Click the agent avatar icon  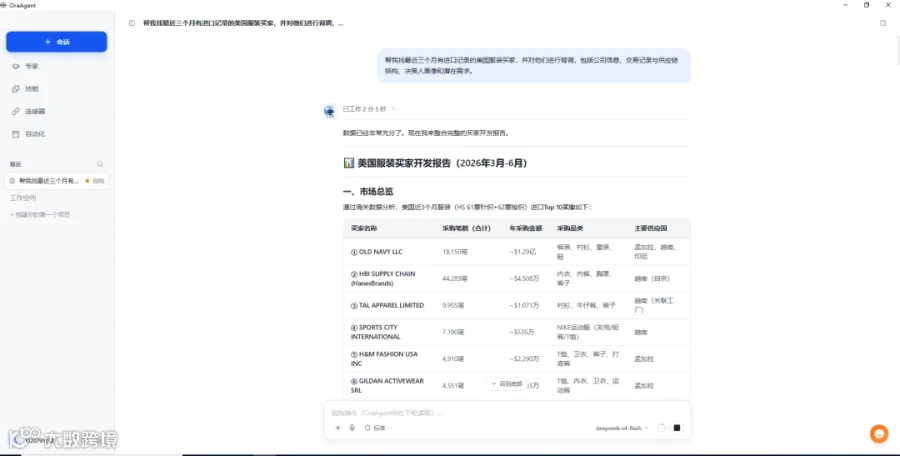pos(329,111)
